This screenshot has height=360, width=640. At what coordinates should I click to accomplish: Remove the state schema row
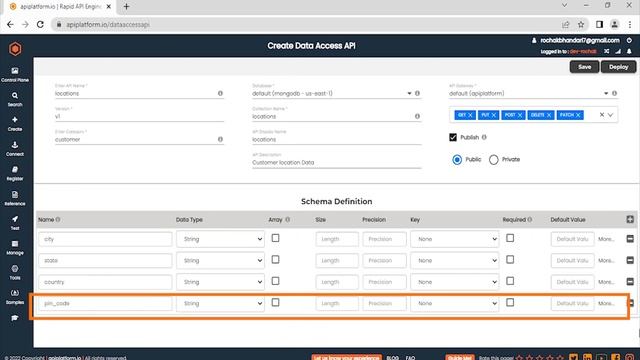[x=630, y=260]
